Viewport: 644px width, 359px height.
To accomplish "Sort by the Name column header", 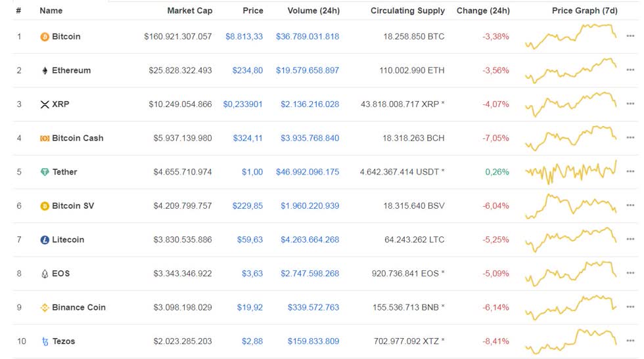I will click(51, 11).
